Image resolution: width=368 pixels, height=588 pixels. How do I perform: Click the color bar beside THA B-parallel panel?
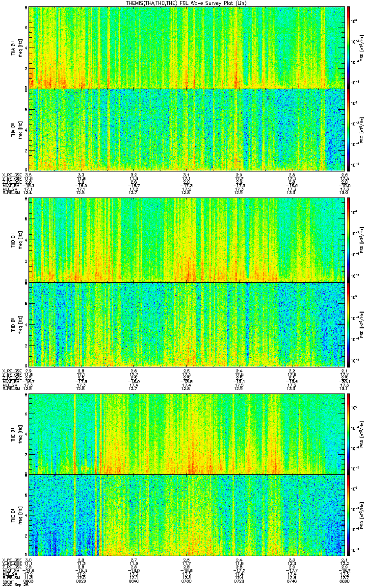[348, 130]
